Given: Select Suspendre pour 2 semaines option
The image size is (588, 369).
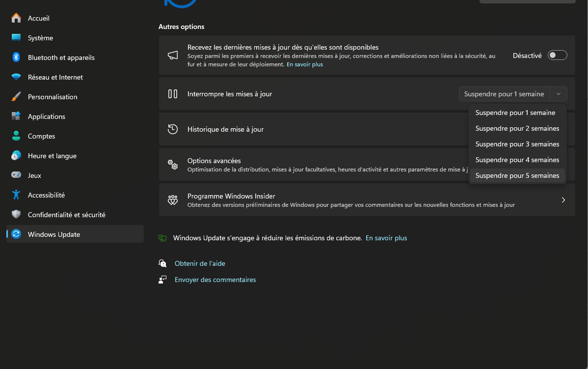Looking at the screenshot, I should [517, 128].
